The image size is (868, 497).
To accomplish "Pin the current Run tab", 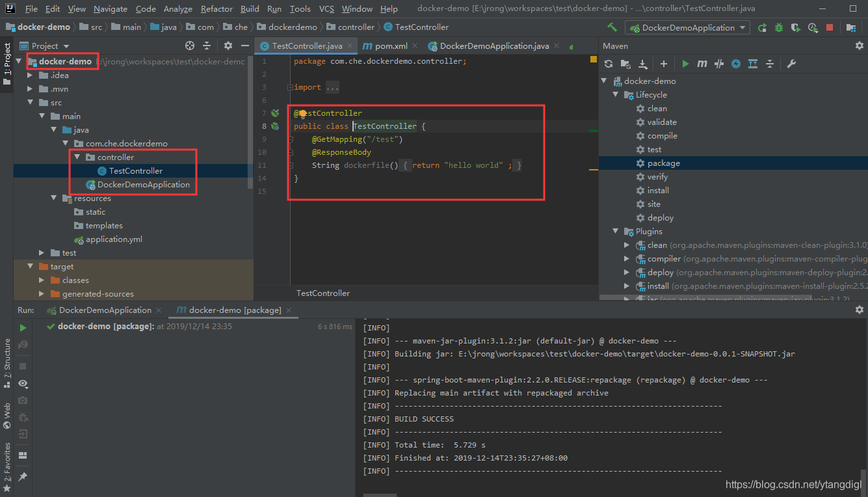I will (x=23, y=477).
